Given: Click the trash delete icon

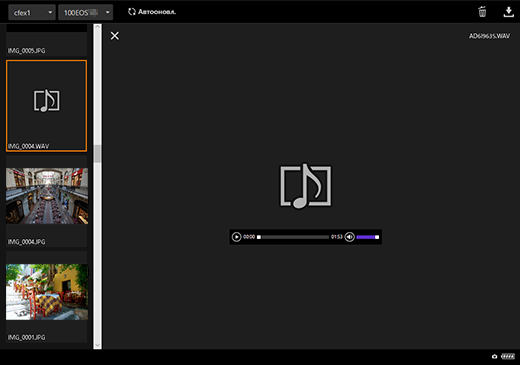Looking at the screenshot, I should (482, 12).
